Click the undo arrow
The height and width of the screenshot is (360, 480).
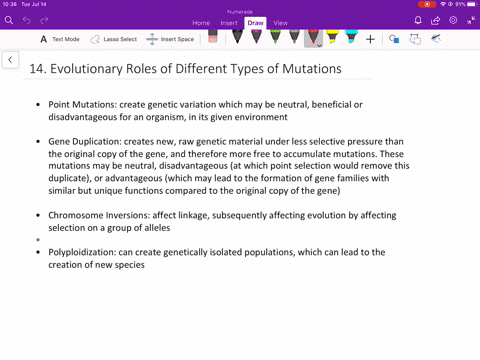pos(27,21)
